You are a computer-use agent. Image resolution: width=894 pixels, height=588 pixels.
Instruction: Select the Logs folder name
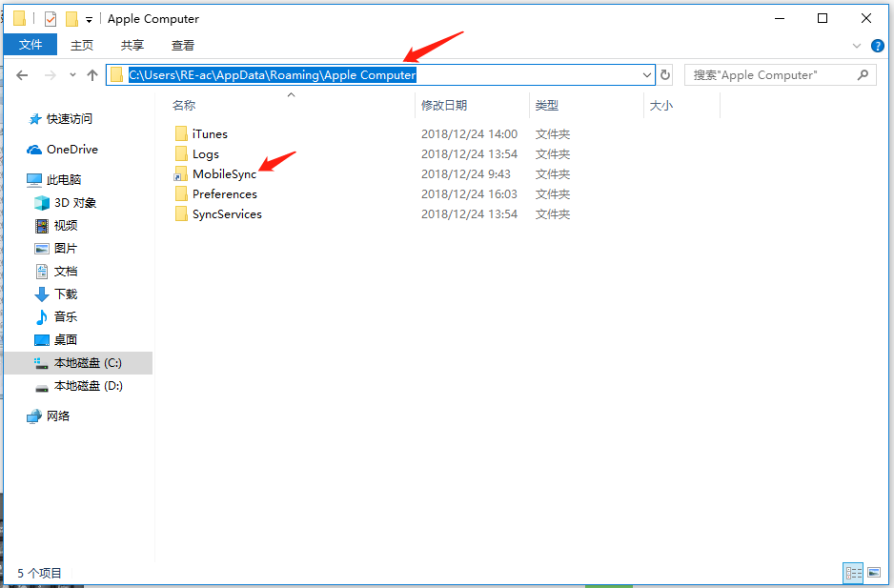point(206,154)
